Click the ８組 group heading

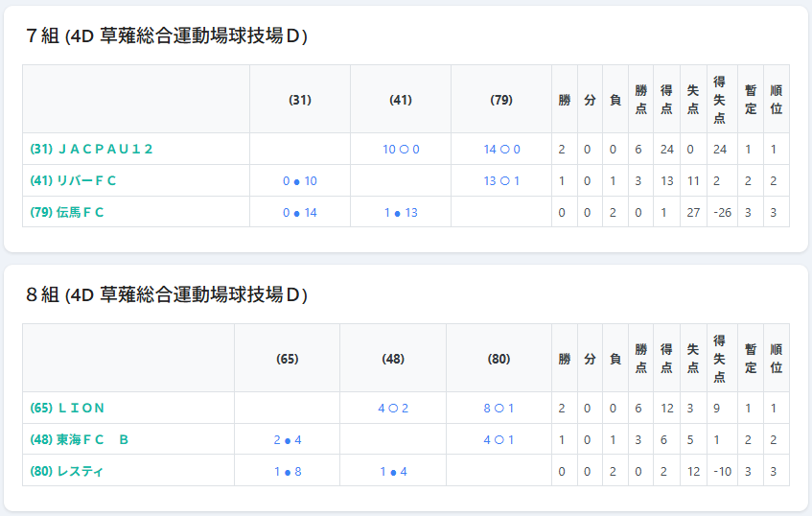click(167, 294)
